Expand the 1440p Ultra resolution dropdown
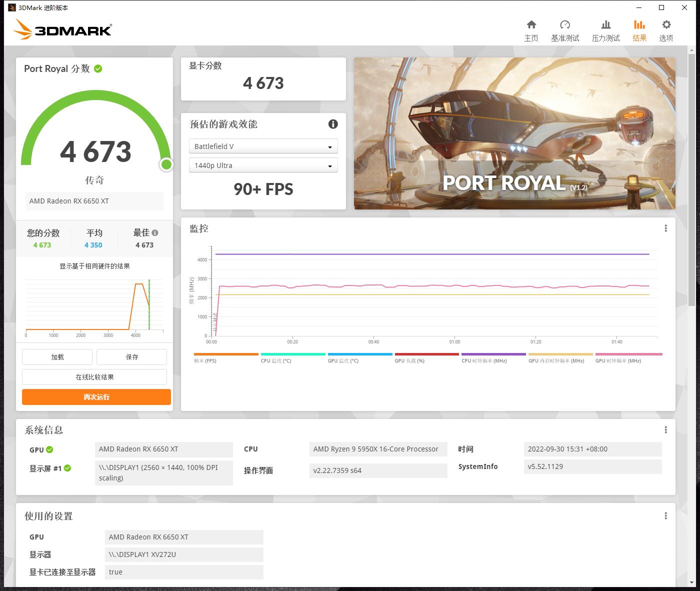This screenshot has width=700, height=591. 263,165
